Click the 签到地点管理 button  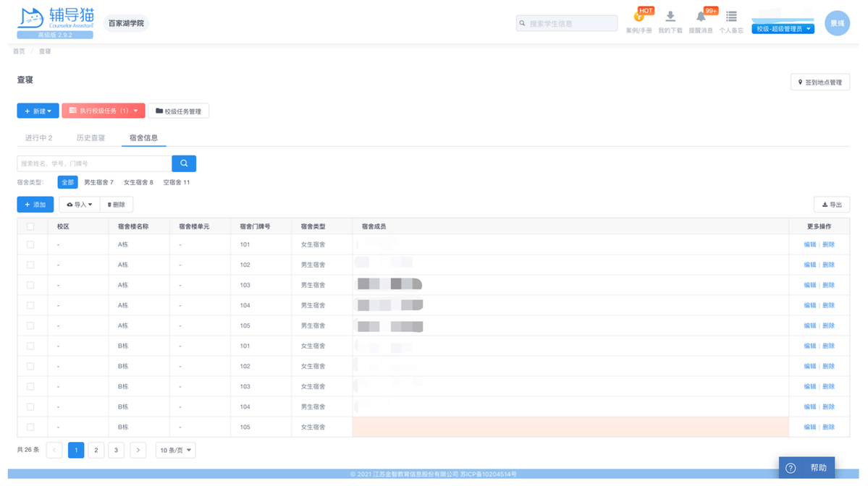tap(819, 82)
